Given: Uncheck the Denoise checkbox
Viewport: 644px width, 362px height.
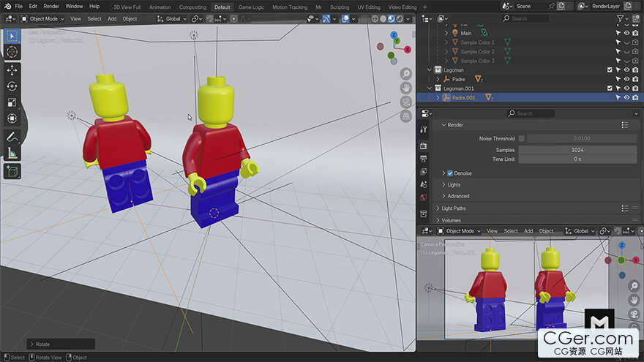Looking at the screenshot, I should (450, 173).
